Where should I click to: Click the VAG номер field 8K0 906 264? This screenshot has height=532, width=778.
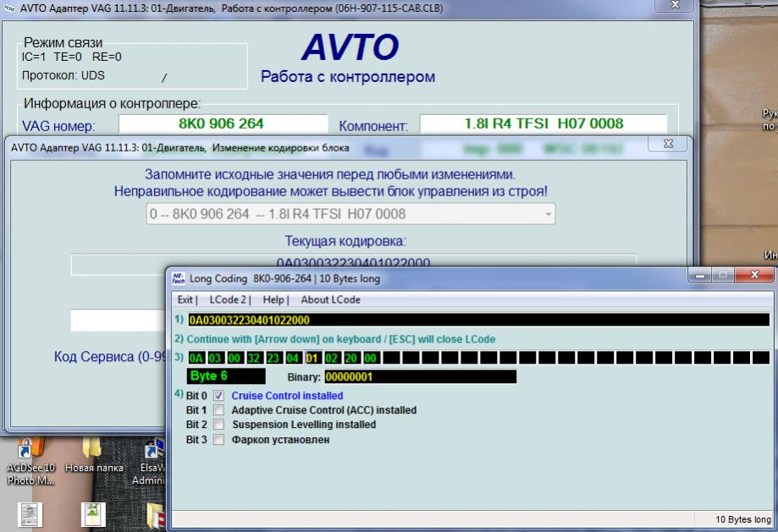point(223,123)
